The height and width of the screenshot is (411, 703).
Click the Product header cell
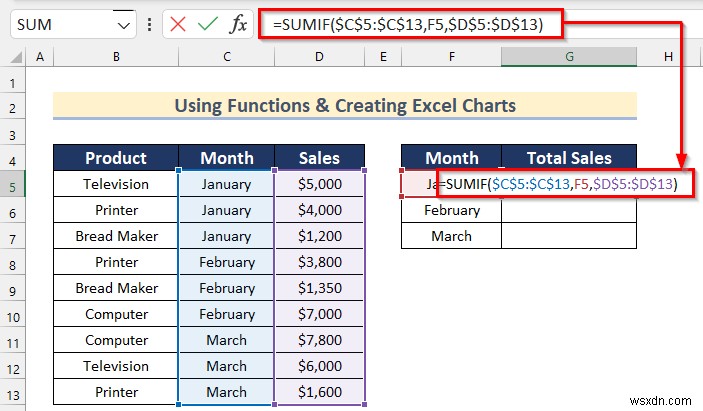point(116,158)
